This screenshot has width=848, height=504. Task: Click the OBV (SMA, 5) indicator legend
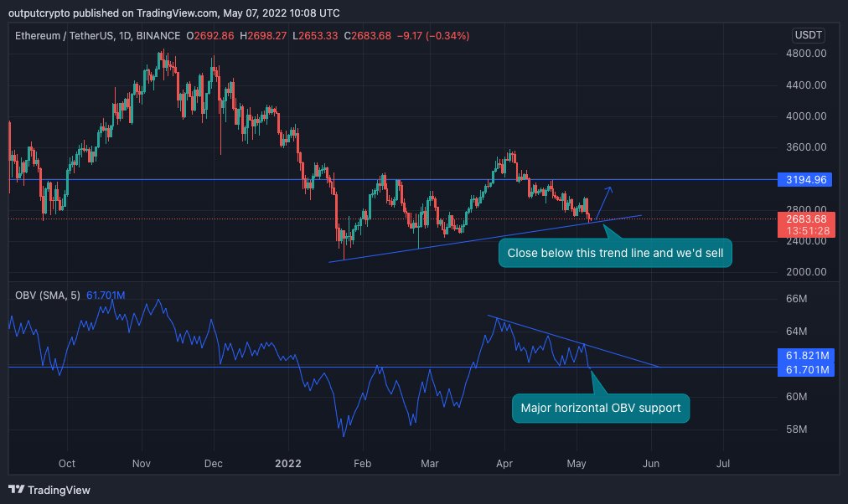point(48,295)
